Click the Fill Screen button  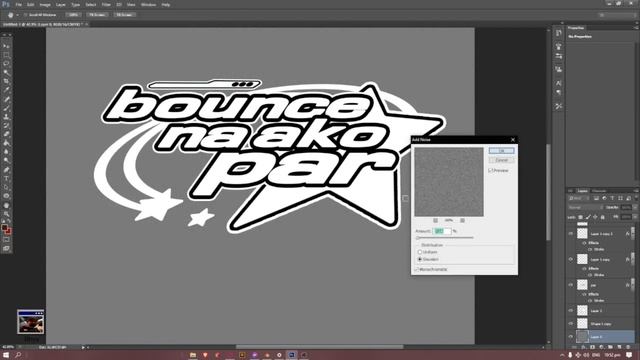pyautogui.click(x=124, y=15)
